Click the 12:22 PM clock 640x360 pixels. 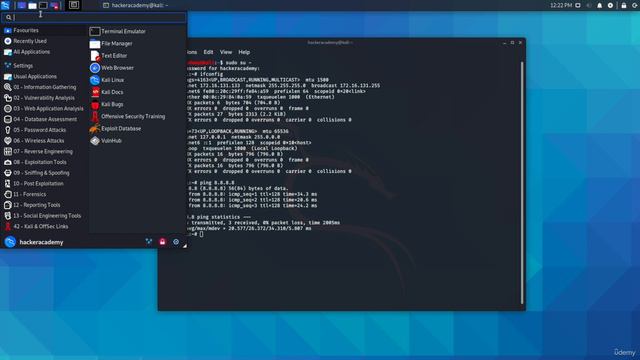pos(561,5)
